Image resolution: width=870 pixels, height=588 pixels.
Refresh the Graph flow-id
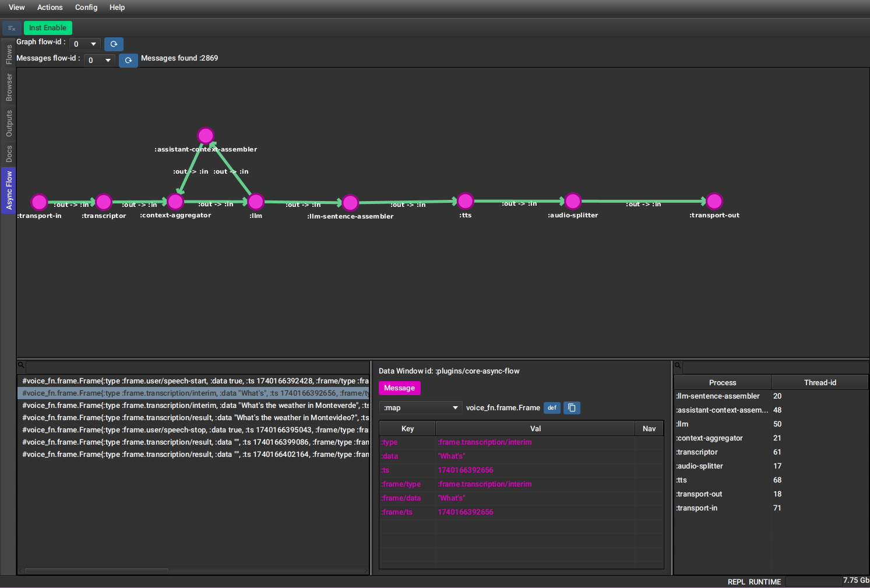coord(114,44)
